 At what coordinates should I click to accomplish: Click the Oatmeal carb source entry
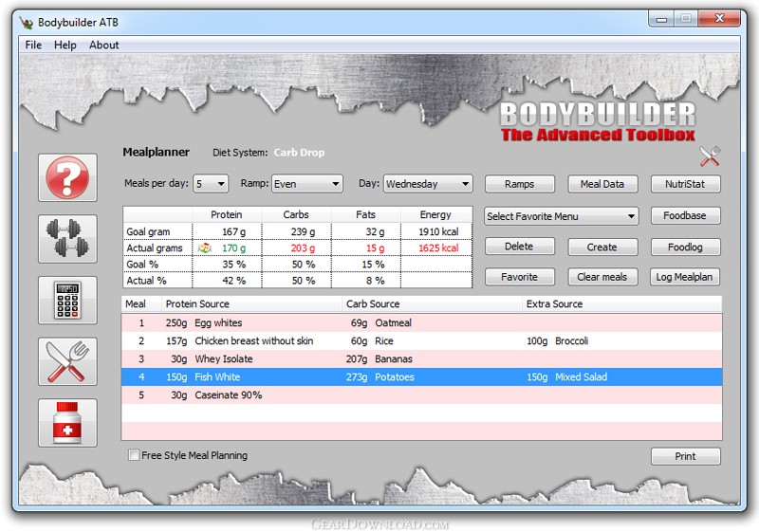click(393, 322)
